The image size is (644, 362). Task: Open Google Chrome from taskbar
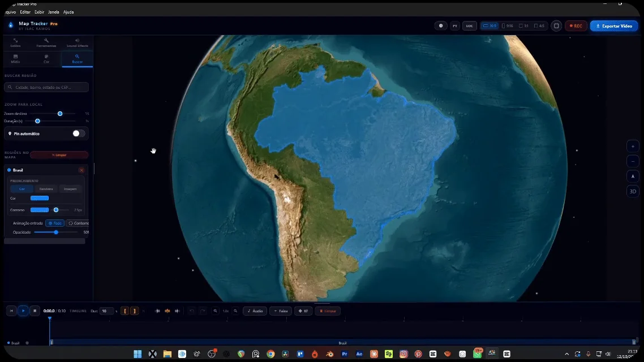point(271,354)
